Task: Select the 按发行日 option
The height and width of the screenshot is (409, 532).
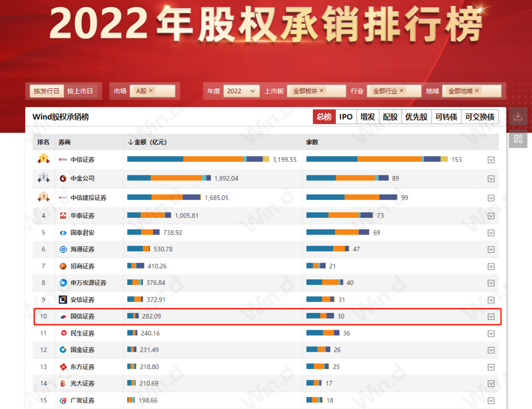Action: 46,91
